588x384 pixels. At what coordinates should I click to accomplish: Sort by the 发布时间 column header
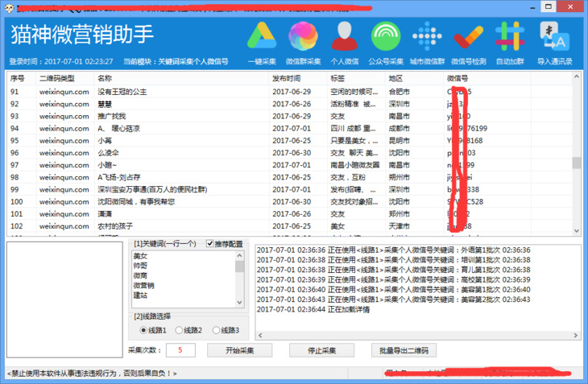[298, 78]
